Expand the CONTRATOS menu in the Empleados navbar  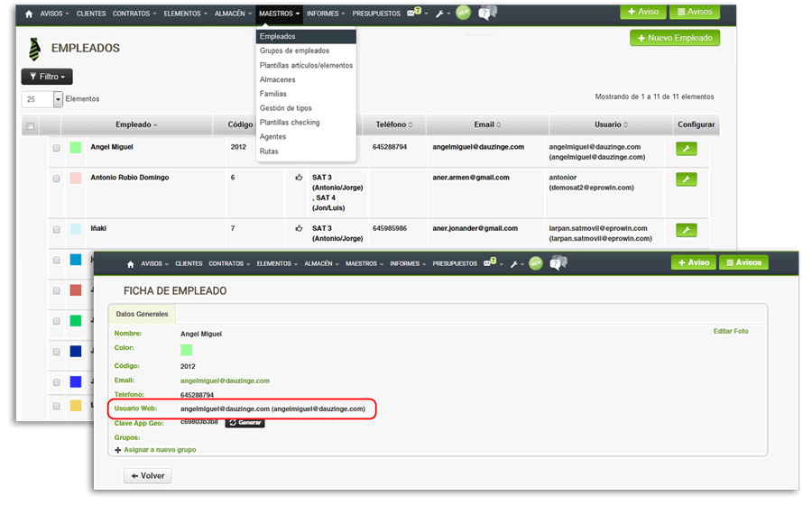[x=134, y=14]
